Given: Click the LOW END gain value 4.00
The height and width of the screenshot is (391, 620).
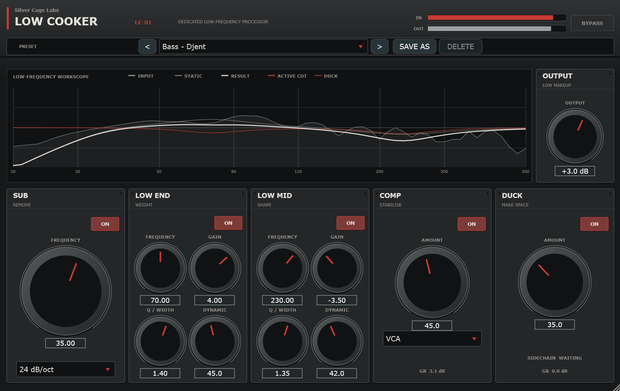Looking at the screenshot, I should coord(215,300).
